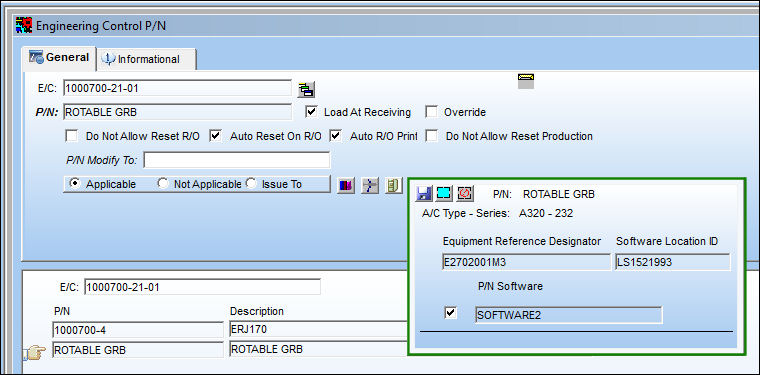Select the ROTABLE GRB P/N cell in list
This screenshot has width=760, height=375.
[x=138, y=349]
